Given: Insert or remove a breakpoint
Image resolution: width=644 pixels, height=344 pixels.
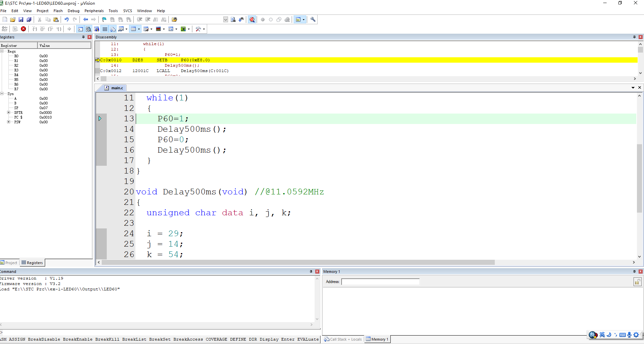Looking at the screenshot, I should (x=263, y=20).
